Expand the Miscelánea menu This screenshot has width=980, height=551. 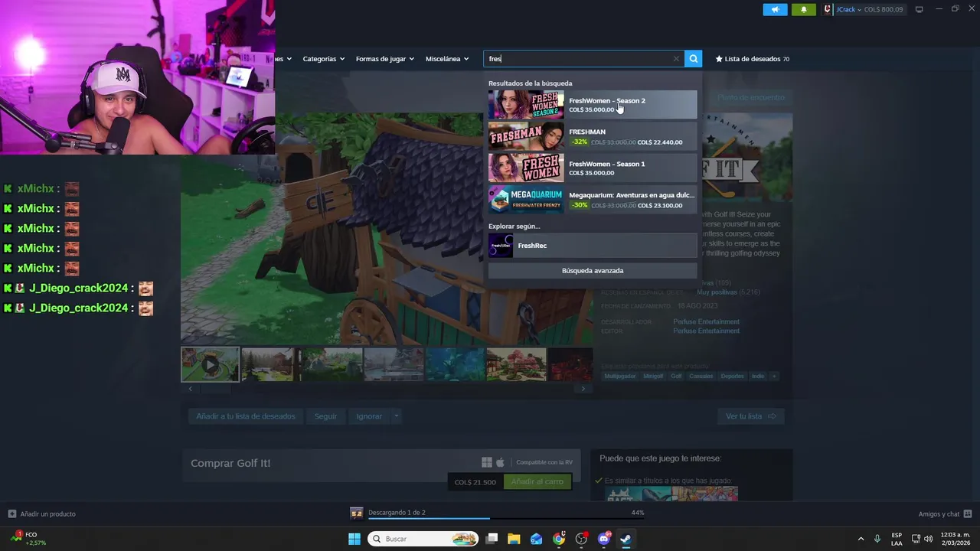447,59
